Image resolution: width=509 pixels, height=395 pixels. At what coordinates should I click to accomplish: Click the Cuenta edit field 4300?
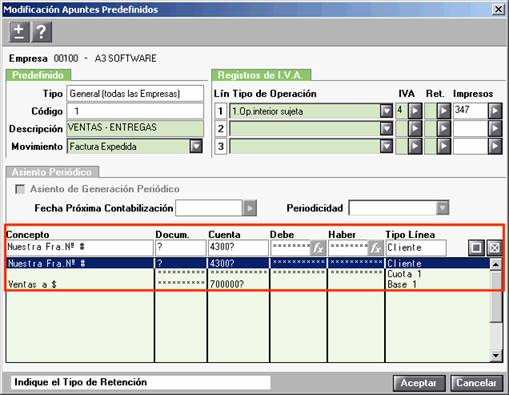(x=238, y=248)
